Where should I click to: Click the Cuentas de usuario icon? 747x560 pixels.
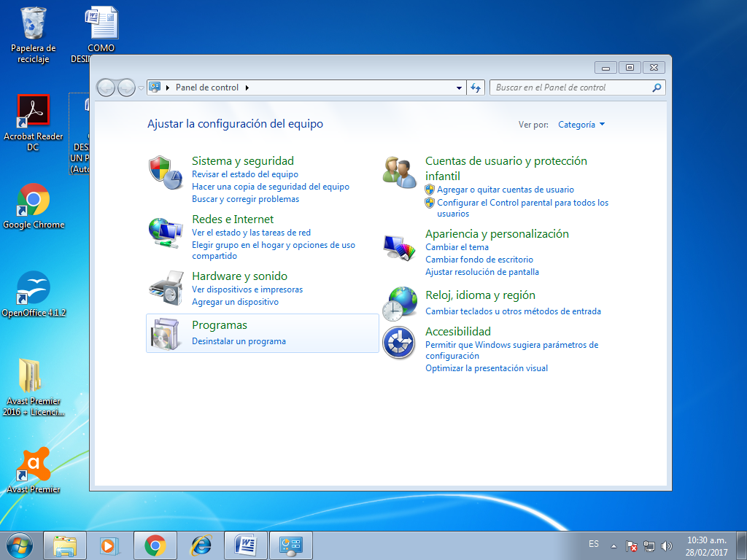click(398, 171)
